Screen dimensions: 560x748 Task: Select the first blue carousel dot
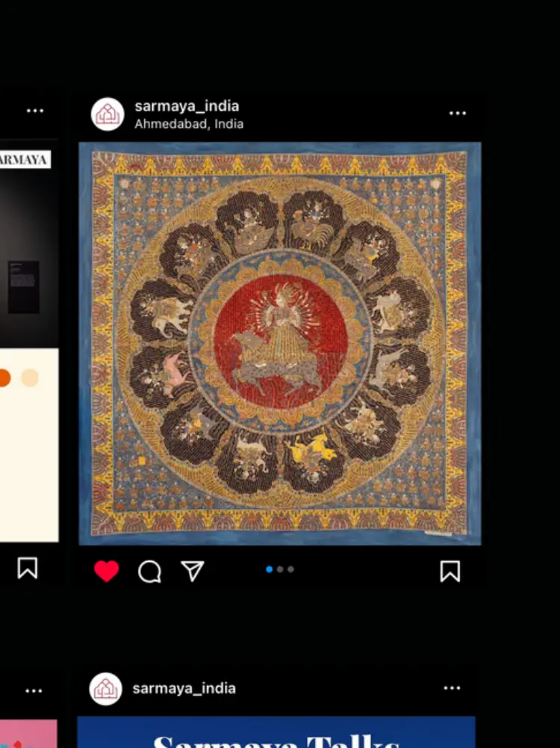(270, 569)
